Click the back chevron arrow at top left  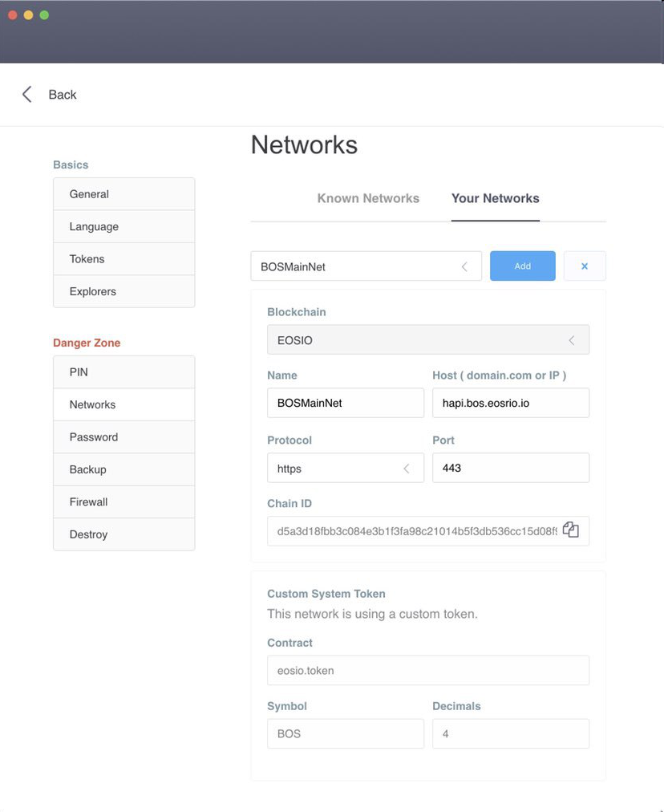pyautogui.click(x=26, y=94)
